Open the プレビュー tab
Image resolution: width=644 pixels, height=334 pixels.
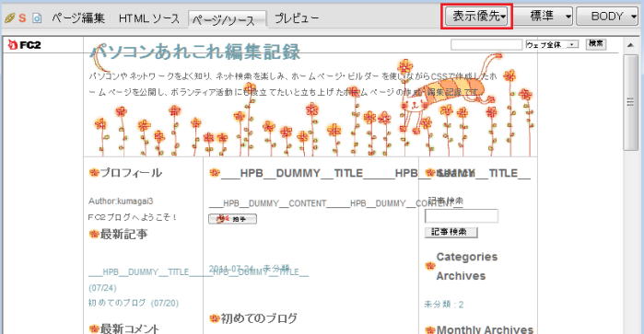click(297, 18)
